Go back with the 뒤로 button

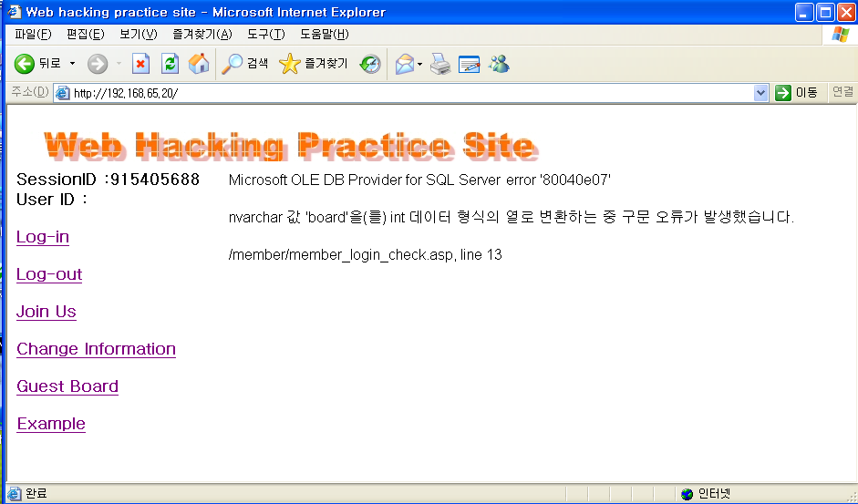pos(36,64)
